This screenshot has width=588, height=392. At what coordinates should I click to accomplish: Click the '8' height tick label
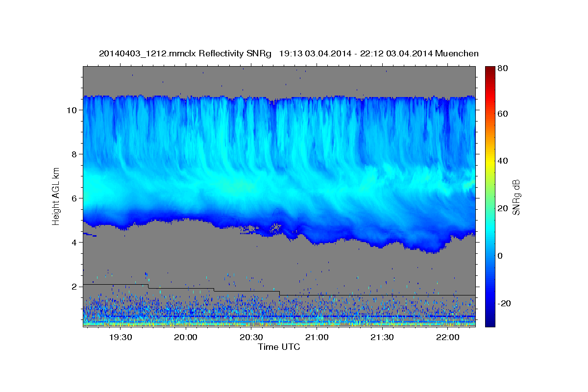[x=75, y=154]
